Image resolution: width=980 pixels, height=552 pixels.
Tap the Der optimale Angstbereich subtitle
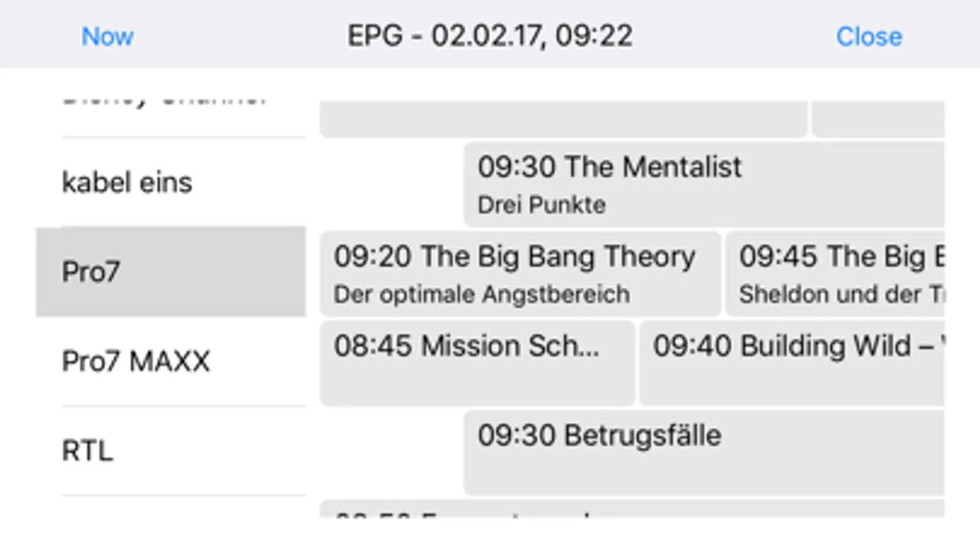[x=482, y=294]
